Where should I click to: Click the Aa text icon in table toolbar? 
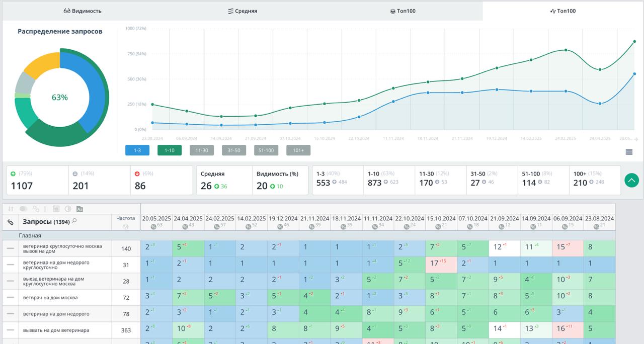(x=80, y=209)
